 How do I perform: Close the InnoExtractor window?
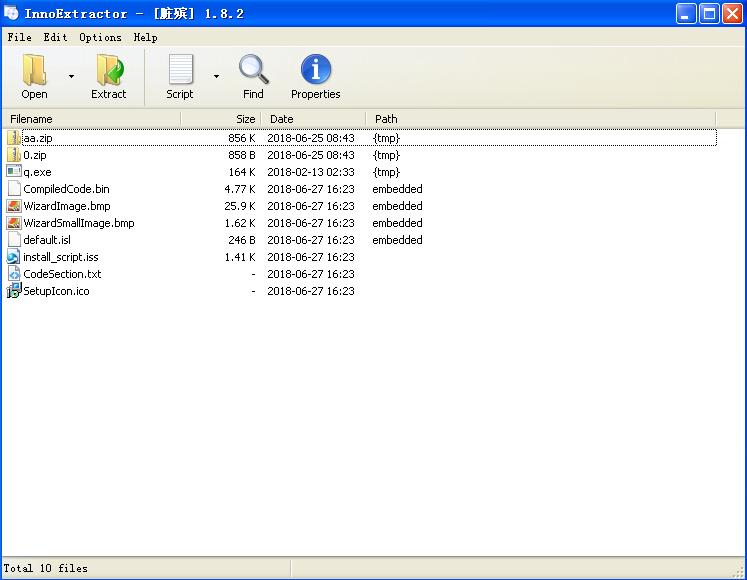[x=732, y=13]
